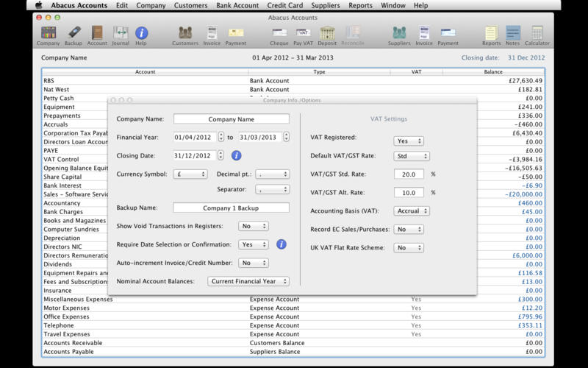This screenshot has width=588, height=368.
Task: Click the Customers toolbar icon
Action: coord(185,34)
